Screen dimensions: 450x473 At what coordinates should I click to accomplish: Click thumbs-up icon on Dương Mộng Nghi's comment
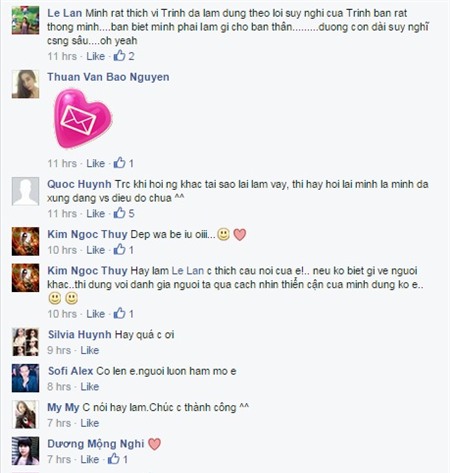pyautogui.click(x=113, y=459)
